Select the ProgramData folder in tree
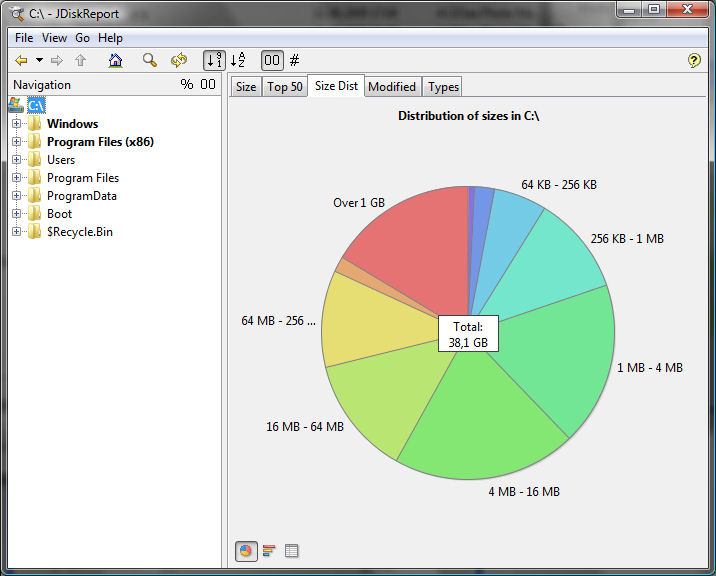The height and width of the screenshot is (576, 716). [82, 196]
